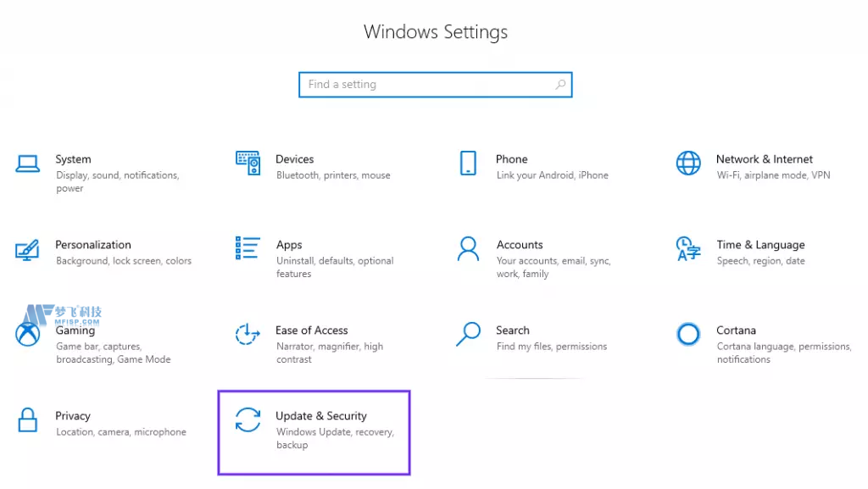Choose the Personalization title
Image resolution: width=868 pixels, height=489 pixels.
pos(93,244)
